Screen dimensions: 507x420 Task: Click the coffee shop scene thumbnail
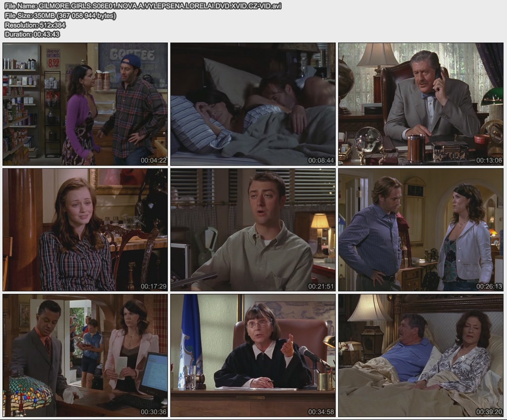tap(85, 104)
